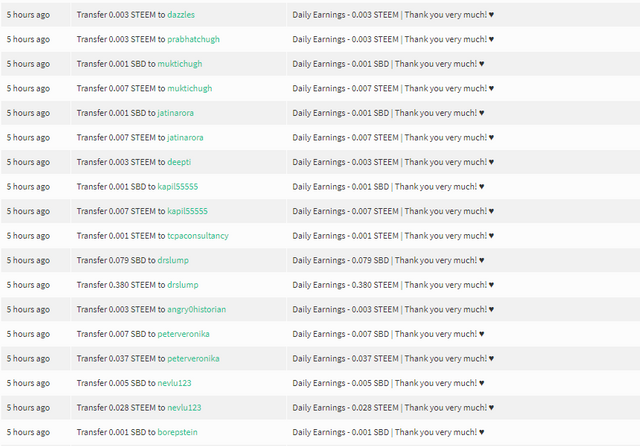Select the 'Daily Earnings - 0.007 SBD' memo text

pyautogui.click(x=340, y=334)
